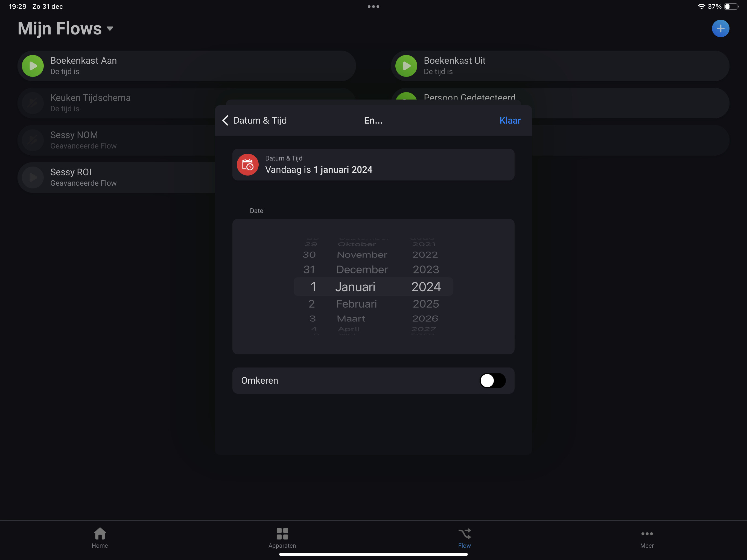Click the red Datum & Tijd calendar icon

pyautogui.click(x=247, y=165)
